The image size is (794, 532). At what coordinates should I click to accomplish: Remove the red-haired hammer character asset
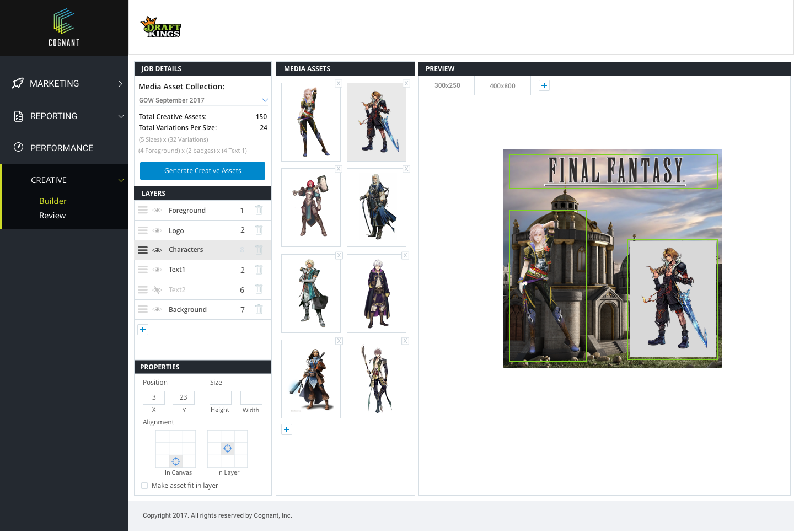tap(339, 169)
